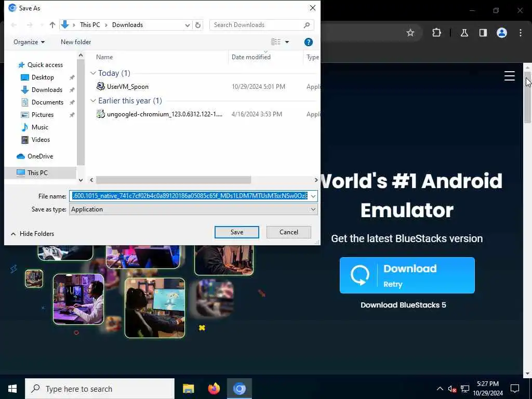Image resolution: width=532 pixels, height=399 pixels.
Task: Select the UserVM_Spoon file
Action: (128, 87)
